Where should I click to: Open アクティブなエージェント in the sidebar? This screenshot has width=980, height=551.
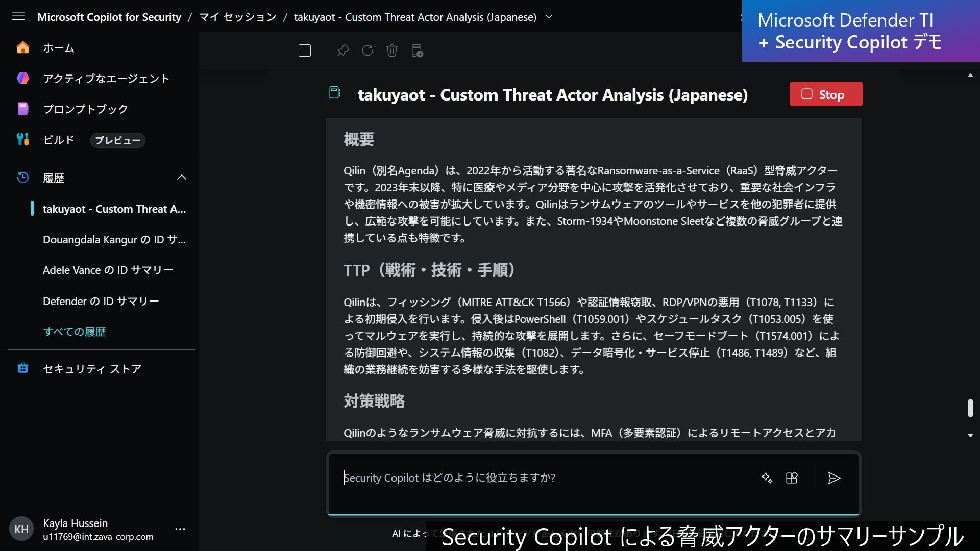106,78
